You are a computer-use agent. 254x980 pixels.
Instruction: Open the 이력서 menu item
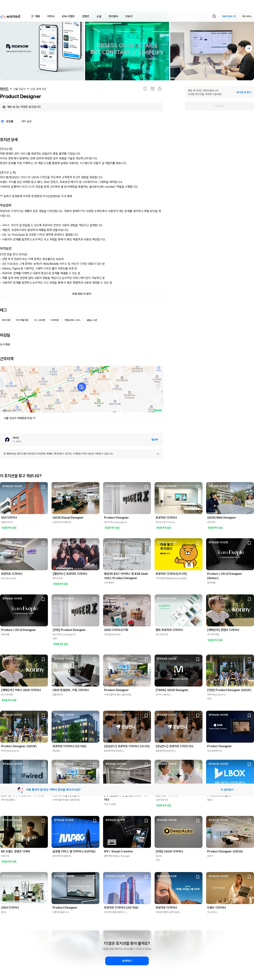pos(51,16)
